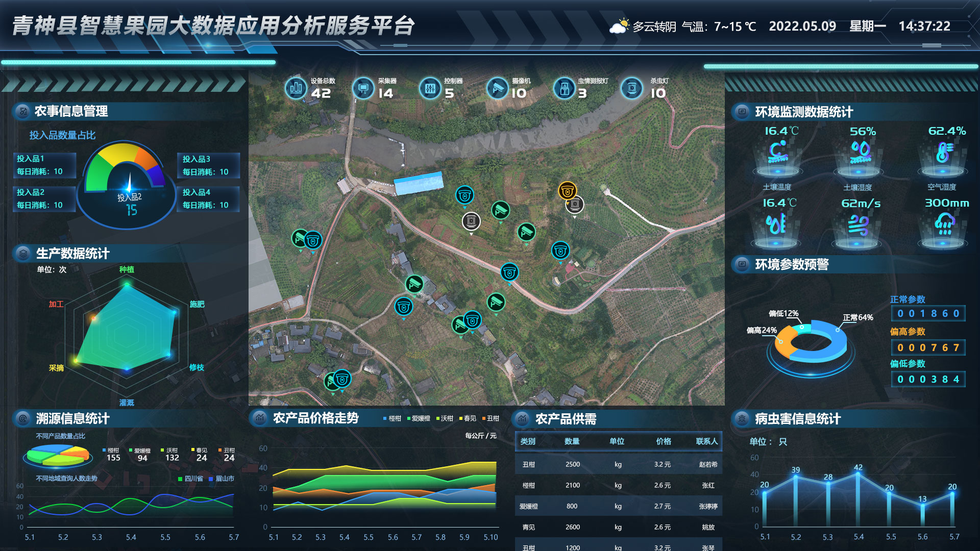Toggle the 眉山市 legend series
Image resolution: width=980 pixels, height=551 pixels.
click(x=222, y=479)
